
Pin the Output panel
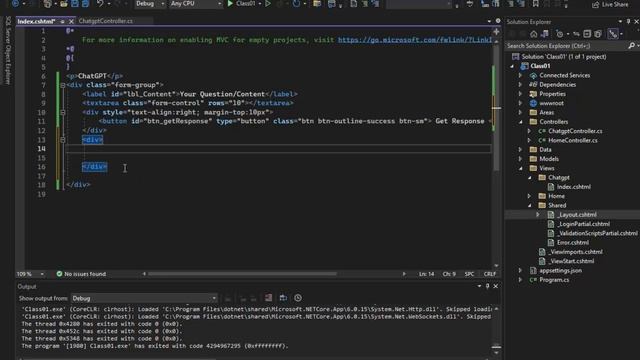click(x=487, y=286)
